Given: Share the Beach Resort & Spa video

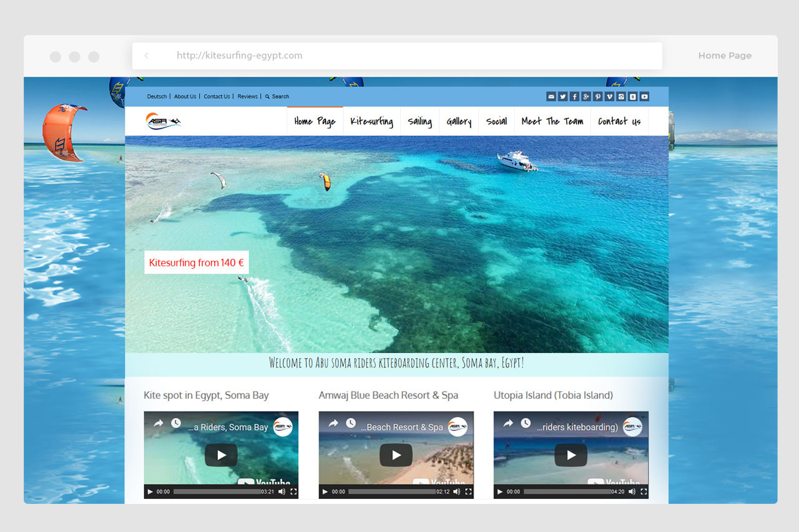Looking at the screenshot, I should 333,423.
